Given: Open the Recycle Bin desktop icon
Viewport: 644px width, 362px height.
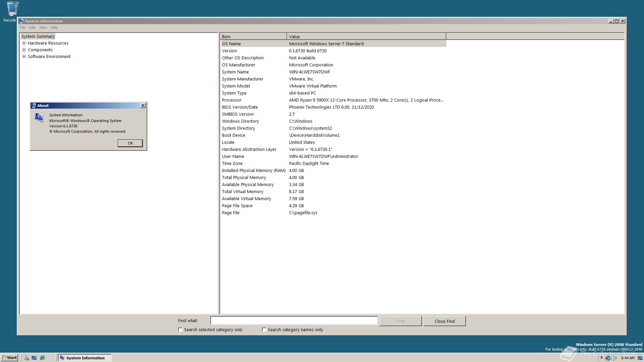Looking at the screenshot, I should pos(12,11).
